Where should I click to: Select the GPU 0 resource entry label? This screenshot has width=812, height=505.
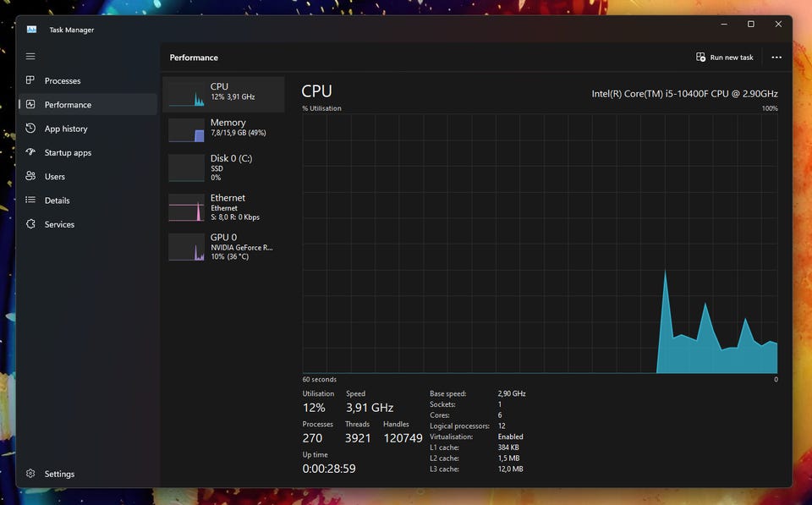(x=223, y=237)
